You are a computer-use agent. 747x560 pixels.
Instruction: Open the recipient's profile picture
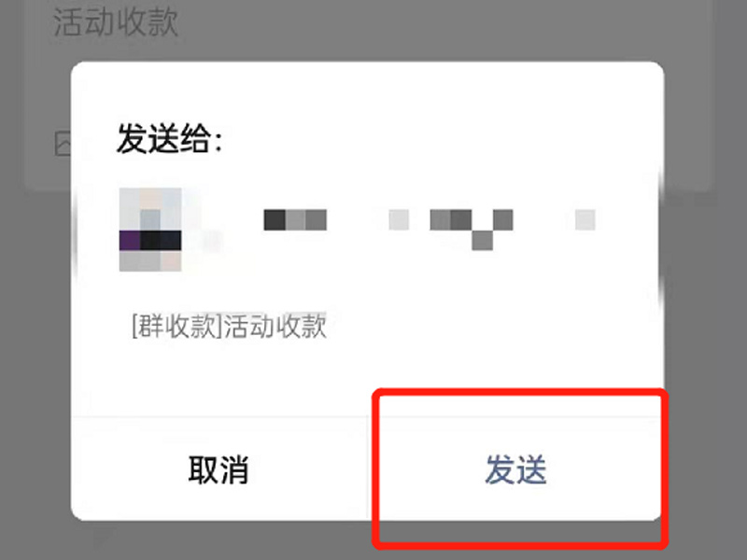[x=150, y=230]
